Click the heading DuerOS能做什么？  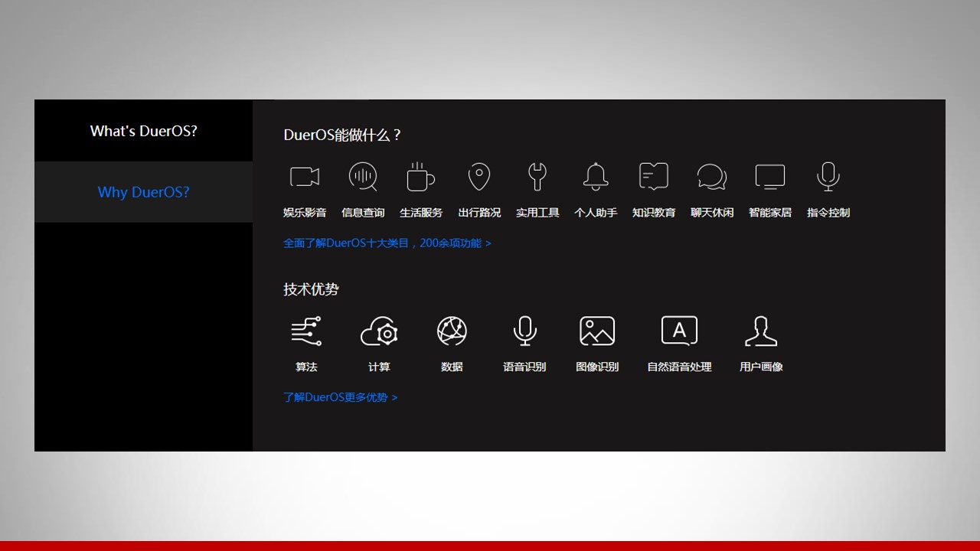tap(342, 135)
